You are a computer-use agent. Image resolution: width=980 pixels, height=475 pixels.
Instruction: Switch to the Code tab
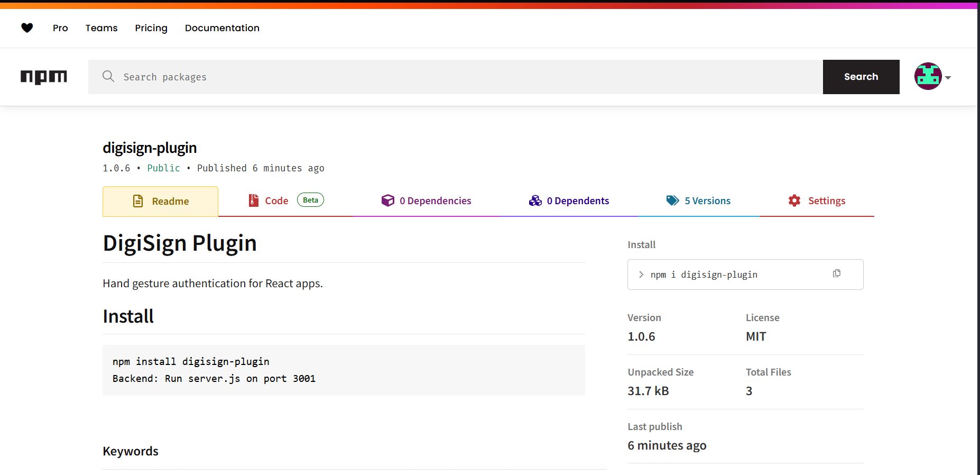pos(285,201)
